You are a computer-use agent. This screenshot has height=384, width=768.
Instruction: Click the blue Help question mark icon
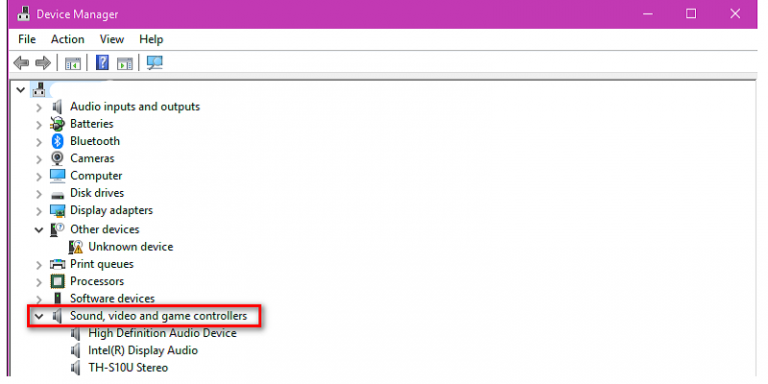click(102, 63)
